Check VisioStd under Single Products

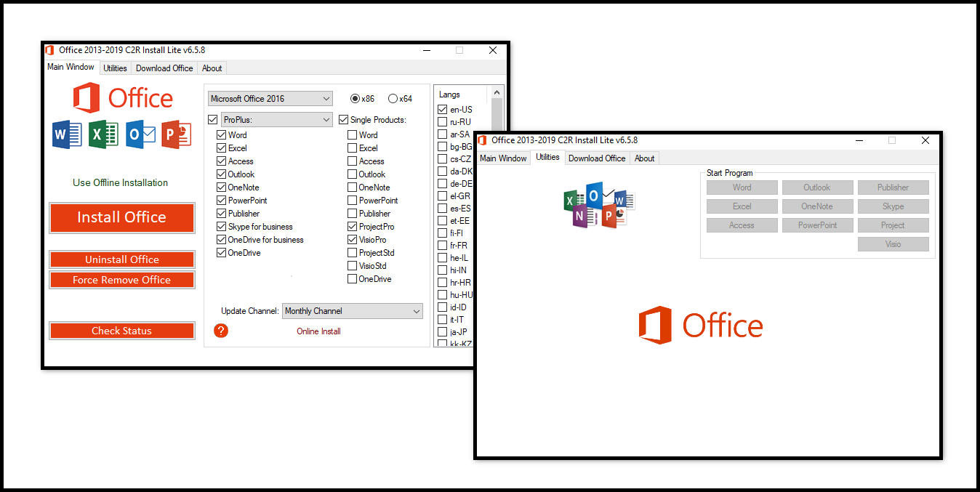(352, 266)
